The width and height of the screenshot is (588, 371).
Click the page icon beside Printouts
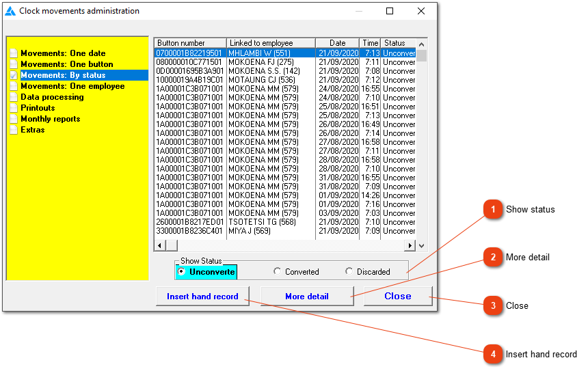click(x=14, y=108)
